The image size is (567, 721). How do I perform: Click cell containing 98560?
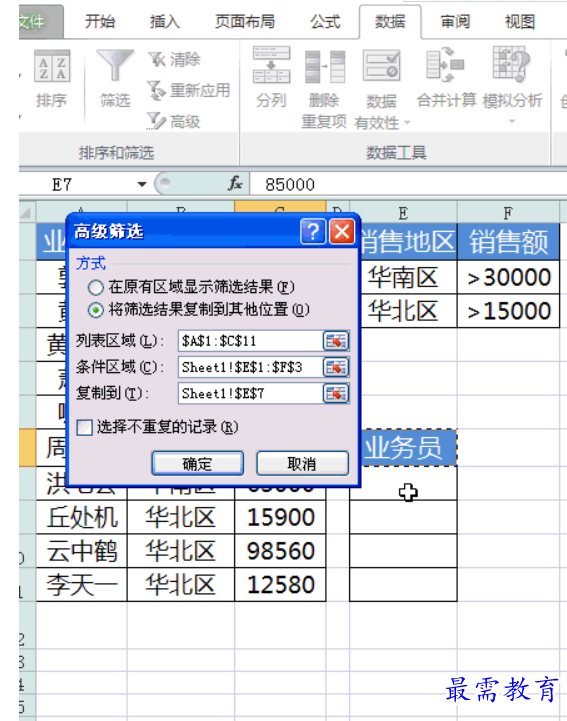pyautogui.click(x=281, y=551)
